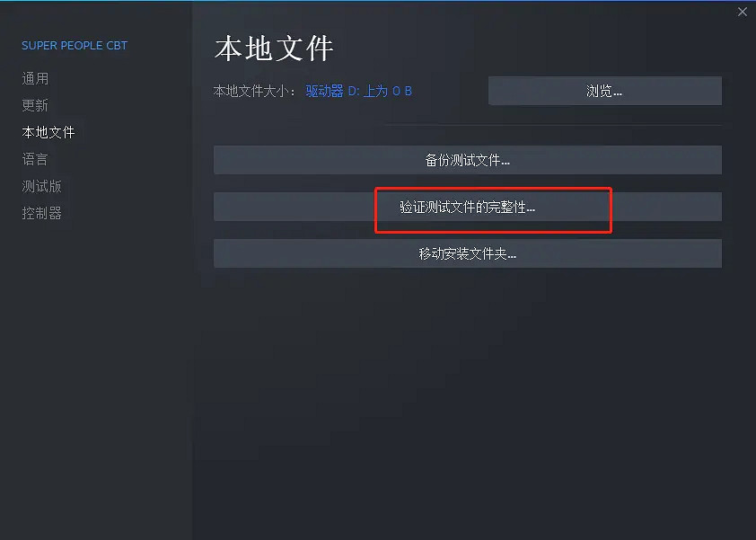Switch to the 更新 updates tab
The image size is (756, 540).
click(35, 105)
